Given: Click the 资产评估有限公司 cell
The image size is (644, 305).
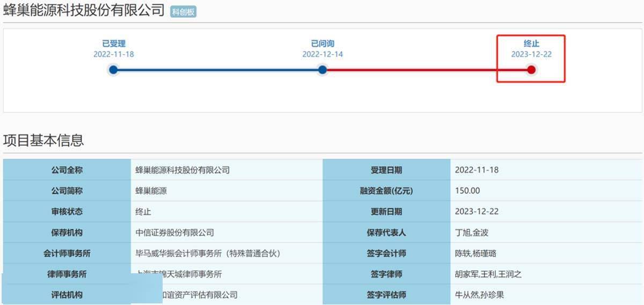Looking at the screenshot, I should coord(226,295).
